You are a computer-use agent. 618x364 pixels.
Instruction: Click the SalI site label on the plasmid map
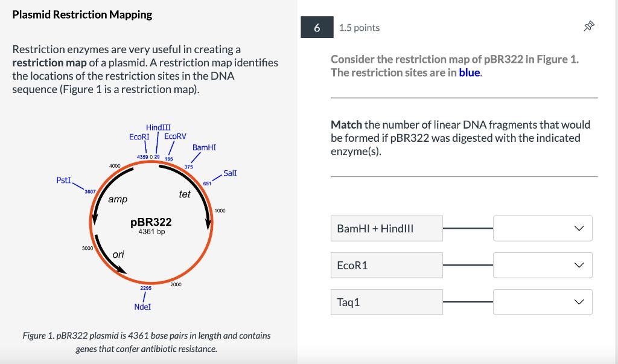coord(230,173)
